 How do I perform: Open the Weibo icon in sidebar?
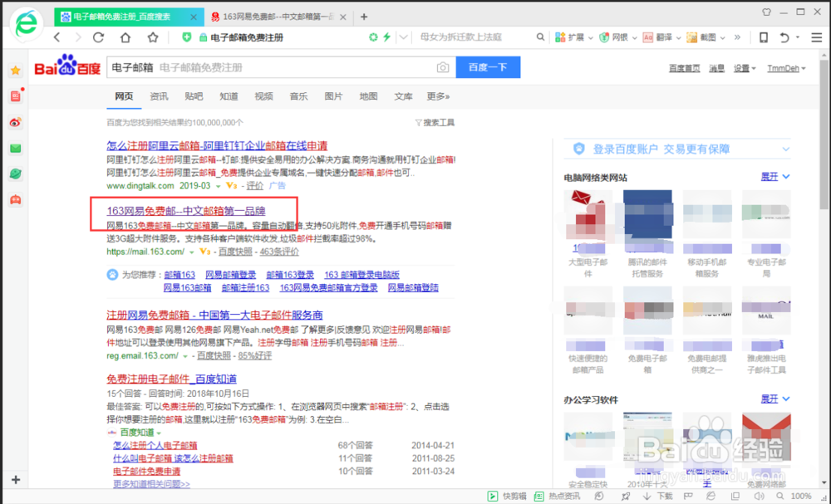[16, 122]
